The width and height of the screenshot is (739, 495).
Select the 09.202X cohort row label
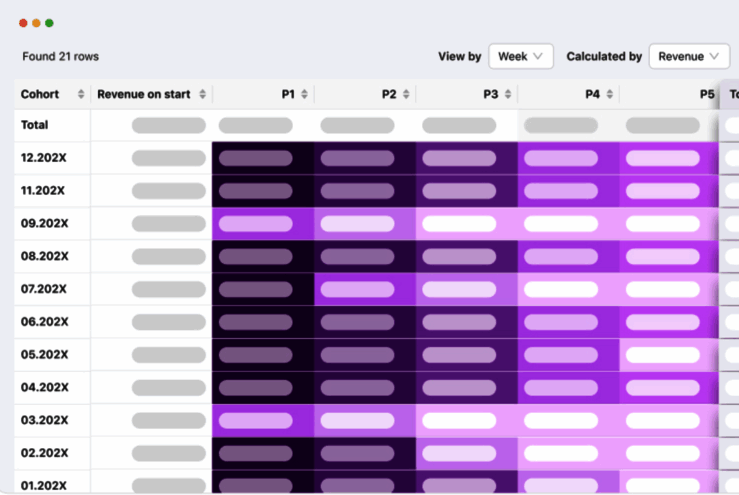click(44, 224)
